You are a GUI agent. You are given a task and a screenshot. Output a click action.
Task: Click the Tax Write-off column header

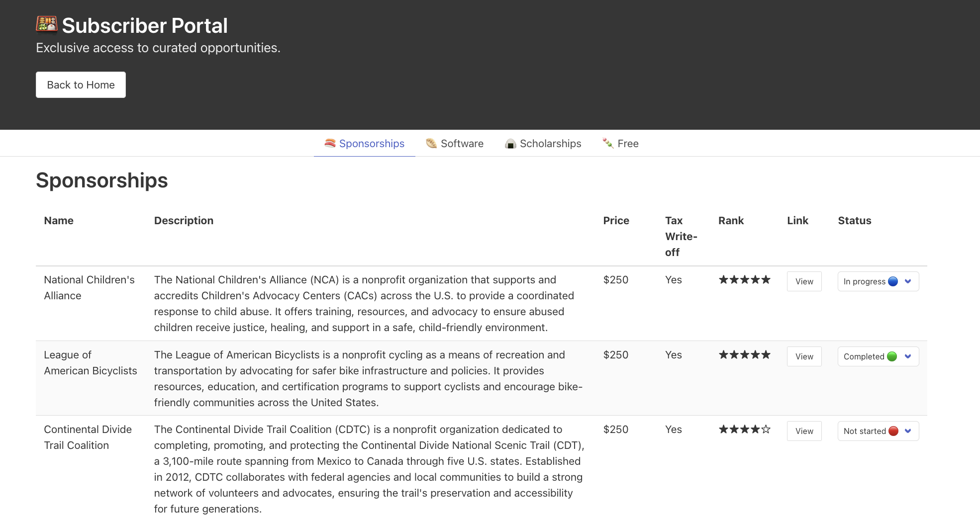point(681,237)
